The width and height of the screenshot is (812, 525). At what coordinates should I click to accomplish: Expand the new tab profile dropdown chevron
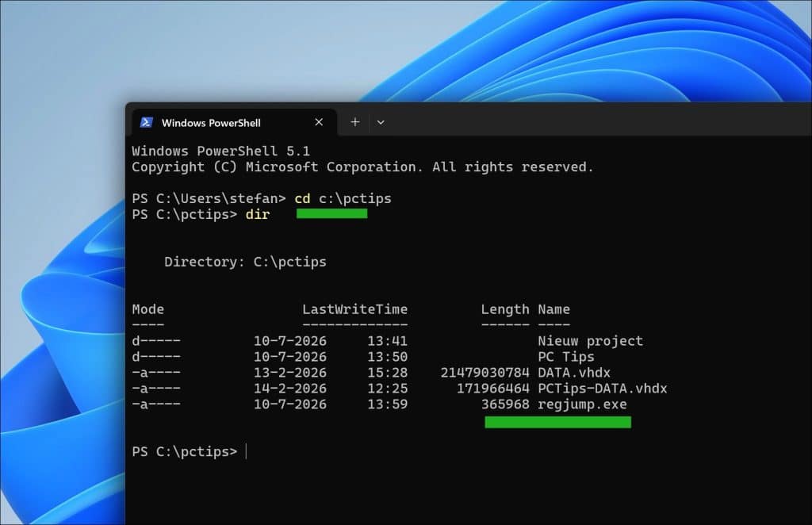[x=381, y=123]
